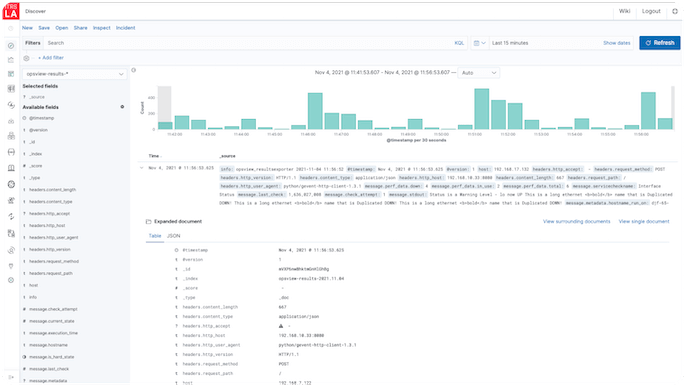Open the recently viewed clock icon in sidebar

click(11, 28)
